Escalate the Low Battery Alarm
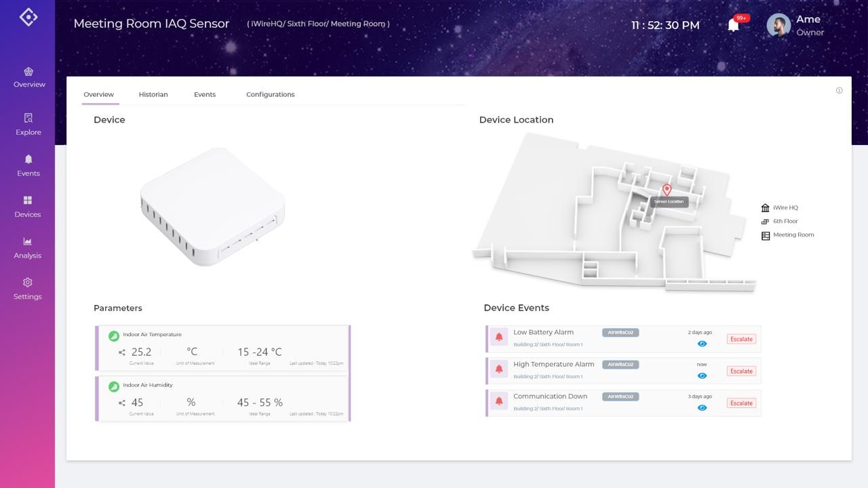 [741, 339]
